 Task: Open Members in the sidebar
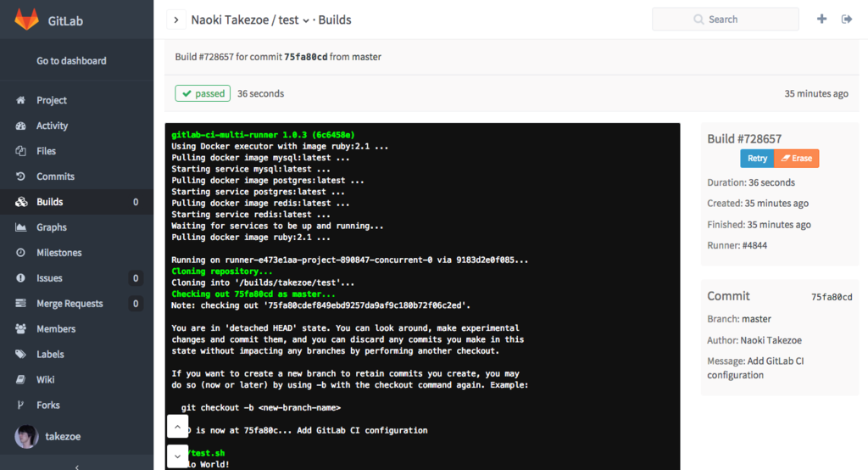[x=77, y=328]
